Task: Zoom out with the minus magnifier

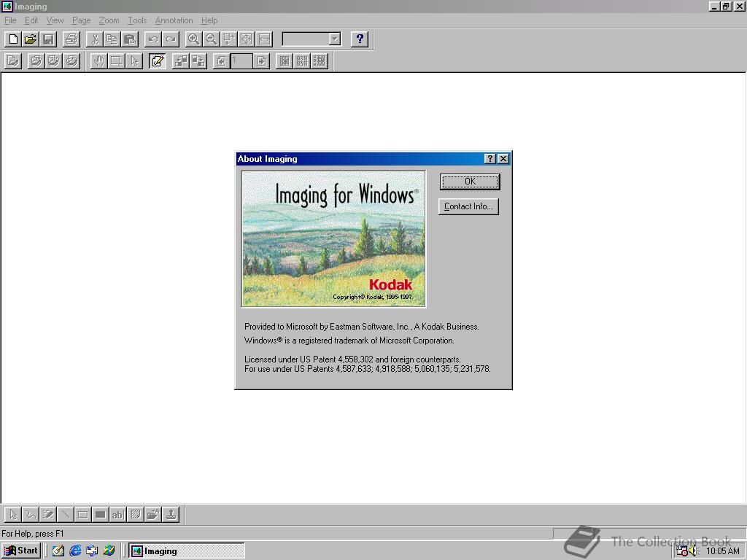Action: tap(211, 39)
